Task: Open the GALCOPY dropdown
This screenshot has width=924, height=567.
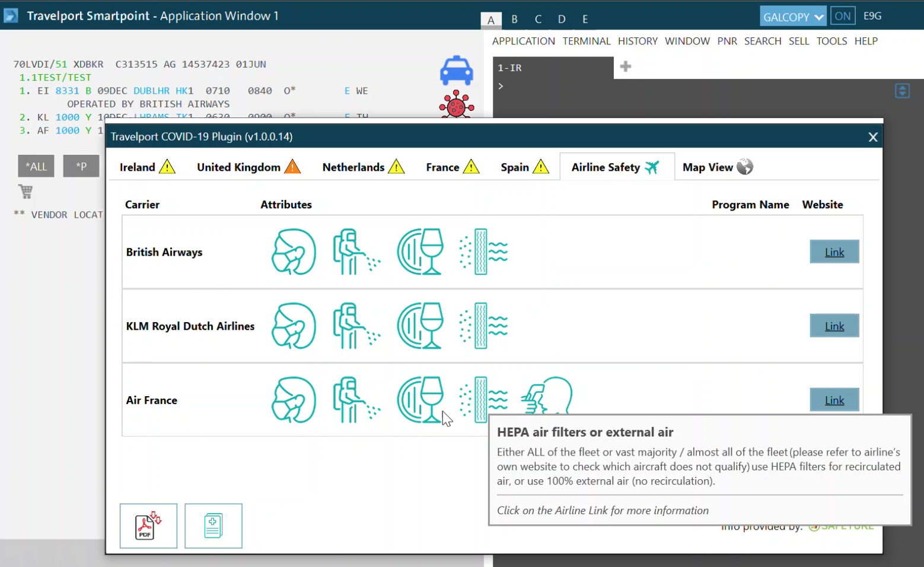Action: pyautogui.click(x=793, y=17)
